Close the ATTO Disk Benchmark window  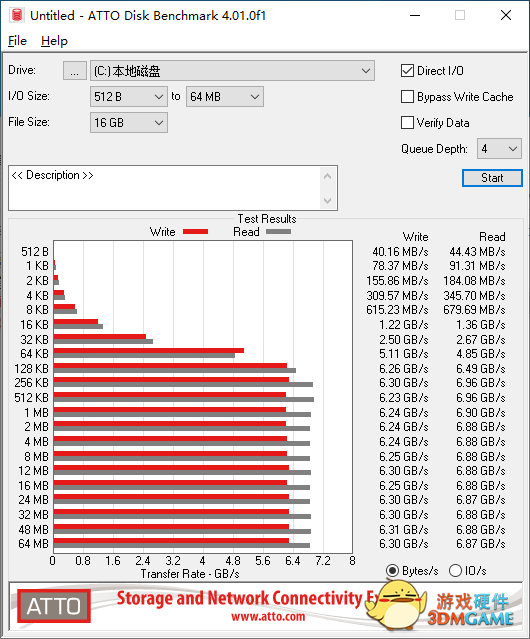[x=506, y=15]
